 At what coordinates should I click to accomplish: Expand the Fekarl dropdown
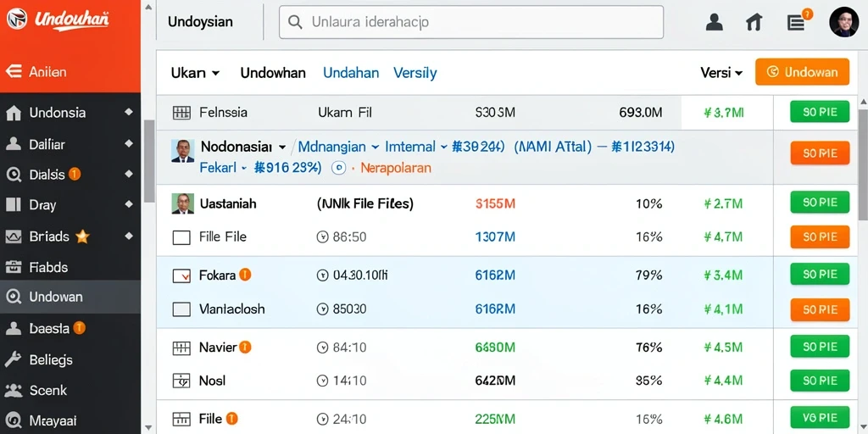click(x=243, y=168)
